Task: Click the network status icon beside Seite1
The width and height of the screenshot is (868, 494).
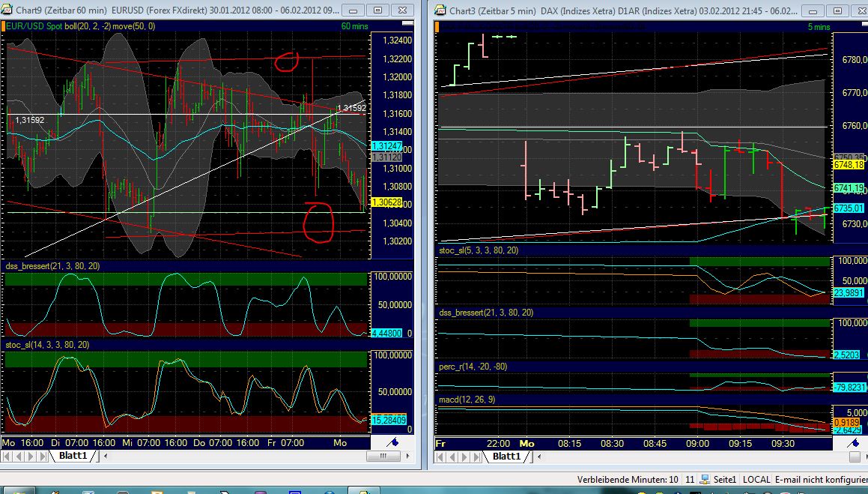Action: (x=705, y=479)
